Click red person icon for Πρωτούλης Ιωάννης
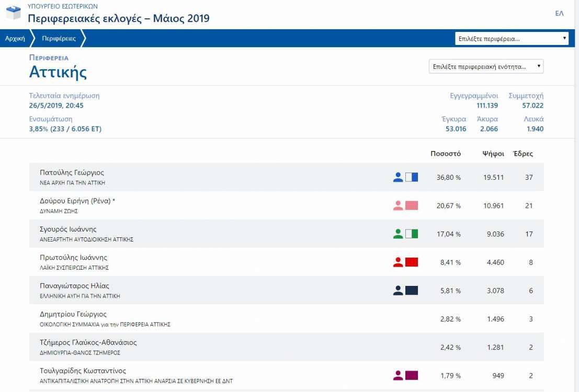Viewport: 579px width, 392px height. coord(398,262)
